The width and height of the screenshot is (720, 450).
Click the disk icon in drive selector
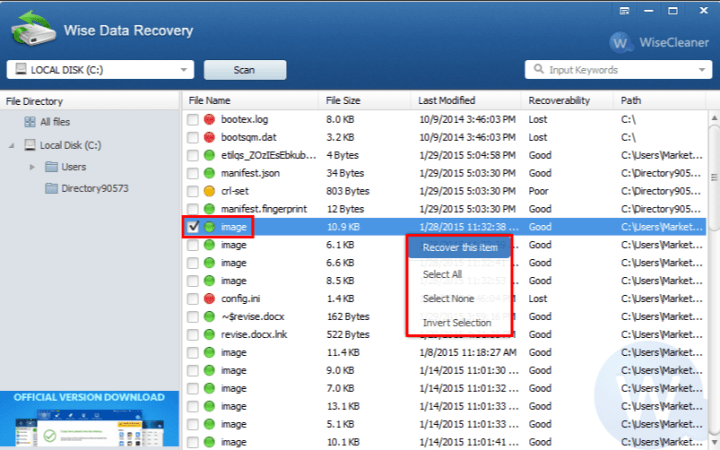tap(21, 69)
